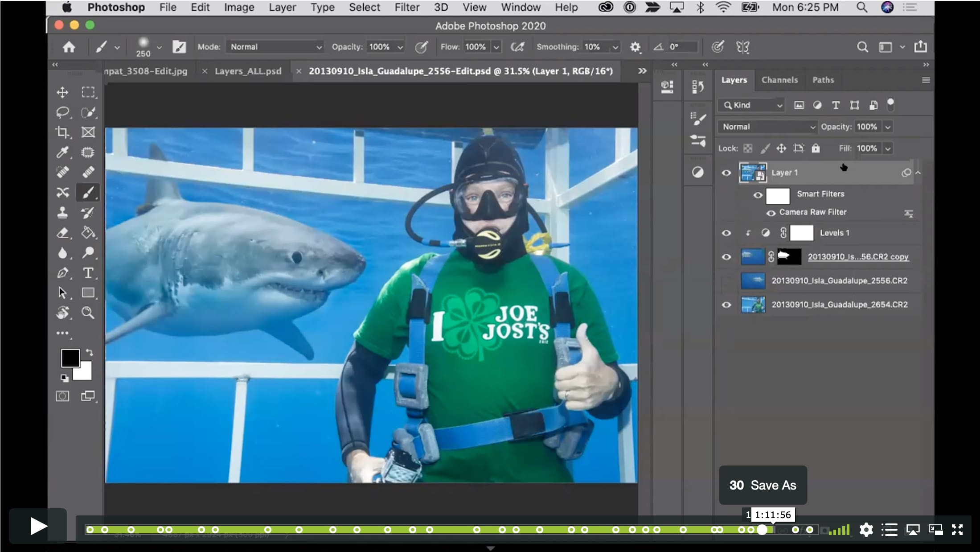Image resolution: width=980 pixels, height=552 pixels.
Task: Select the Lasso tool
Action: point(62,112)
